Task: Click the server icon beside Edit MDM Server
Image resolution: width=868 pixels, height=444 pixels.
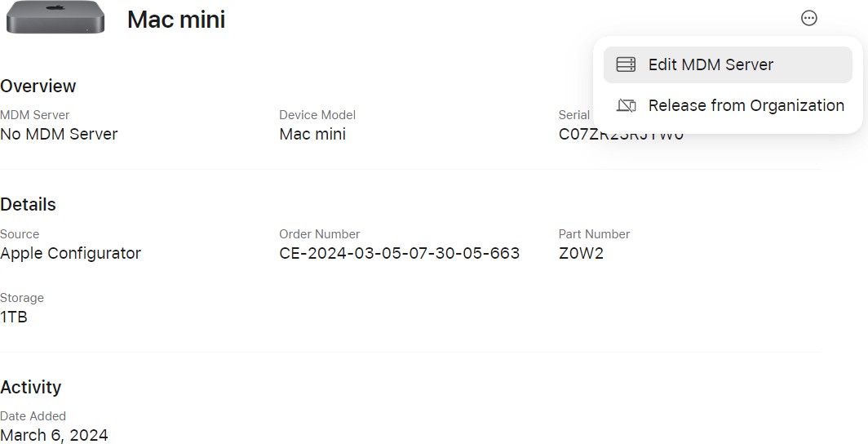Action: click(626, 64)
